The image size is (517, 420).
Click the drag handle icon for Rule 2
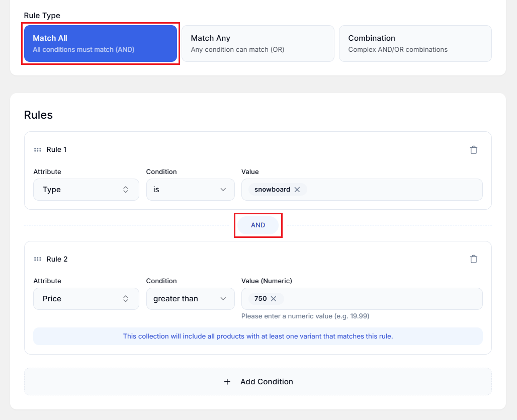(38, 259)
